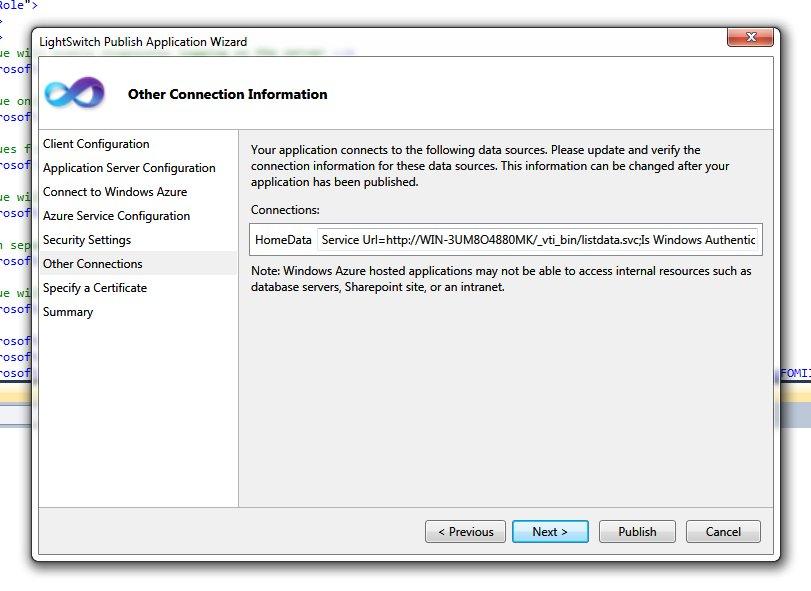Click the LightSwitch infinity logo icon
Image resolution: width=811 pixels, height=591 pixels.
pos(74,93)
